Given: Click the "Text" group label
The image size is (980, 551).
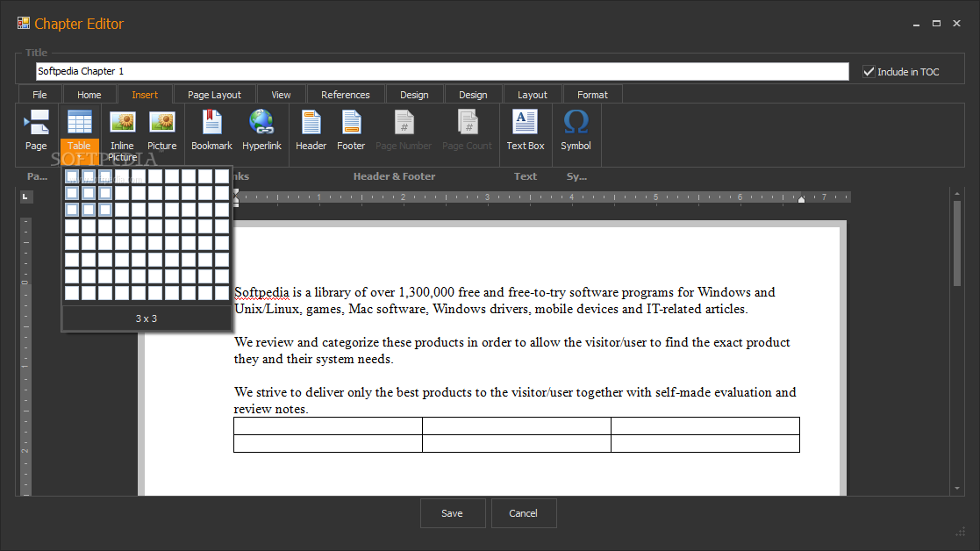Looking at the screenshot, I should [525, 176].
